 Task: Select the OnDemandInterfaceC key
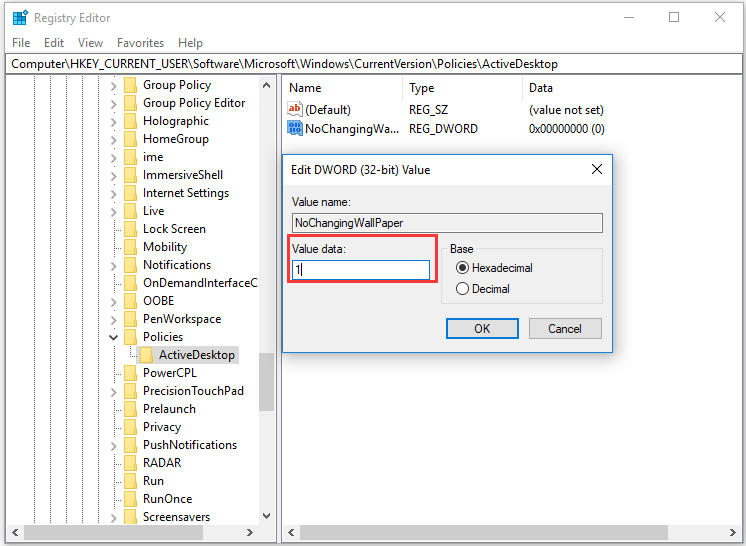click(x=200, y=283)
